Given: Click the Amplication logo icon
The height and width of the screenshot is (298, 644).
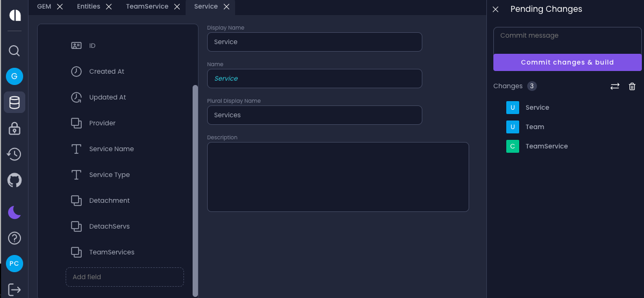Looking at the screenshot, I should click(x=15, y=15).
